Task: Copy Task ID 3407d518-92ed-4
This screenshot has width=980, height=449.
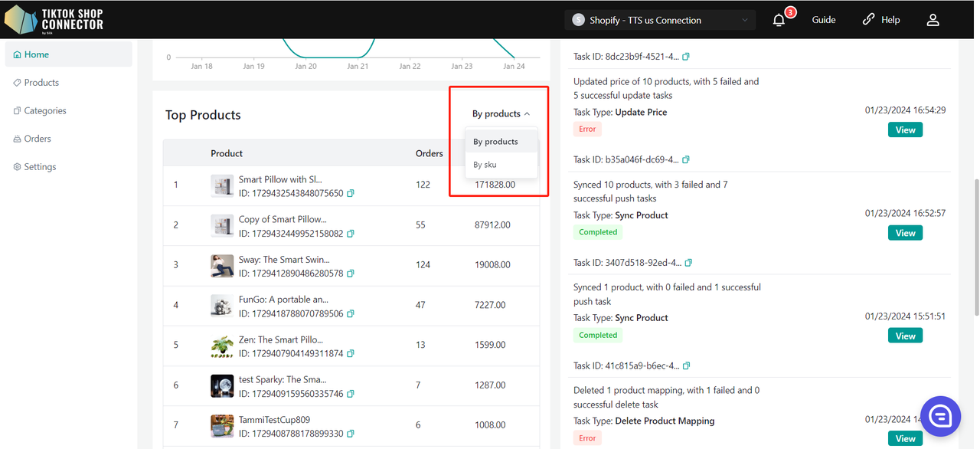Action: coord(688,263)
